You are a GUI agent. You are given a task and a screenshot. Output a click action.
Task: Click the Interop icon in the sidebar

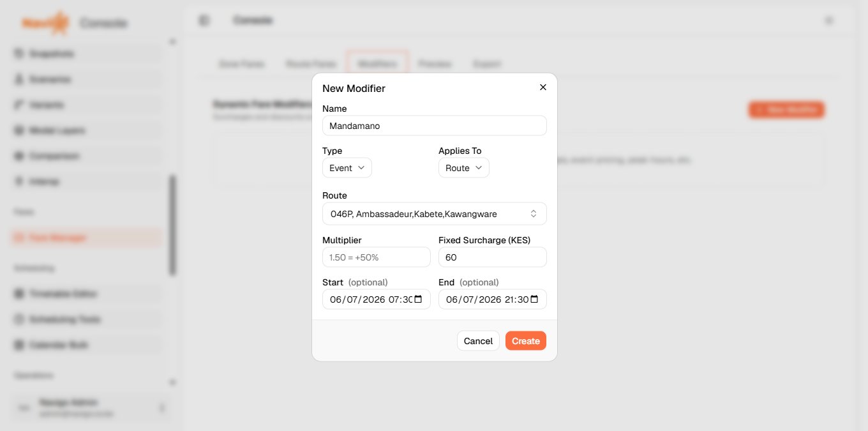pyautogui.click(x=19, y=181)
